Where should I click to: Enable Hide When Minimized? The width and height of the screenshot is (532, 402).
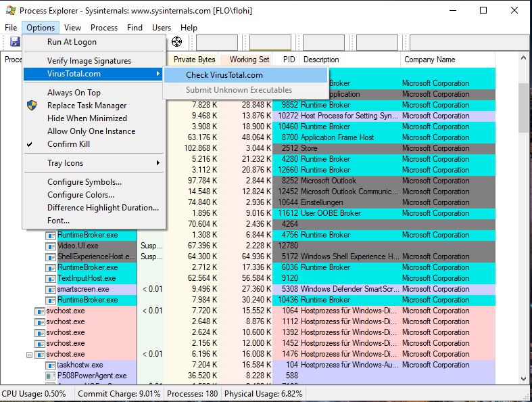pos(94,118)
